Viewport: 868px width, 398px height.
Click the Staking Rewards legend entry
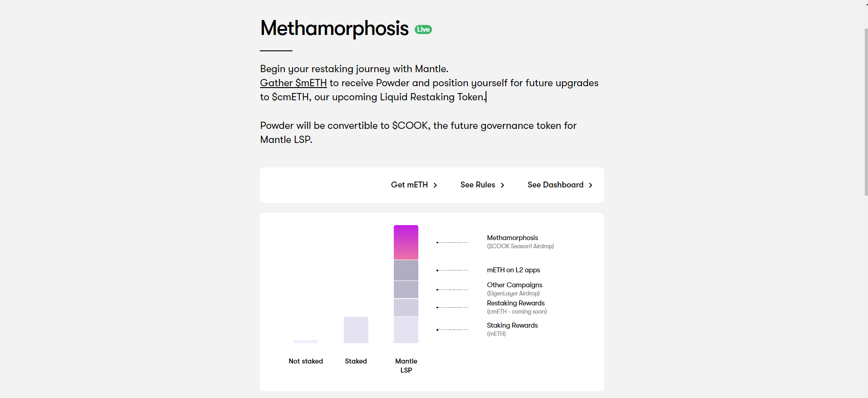512,325
